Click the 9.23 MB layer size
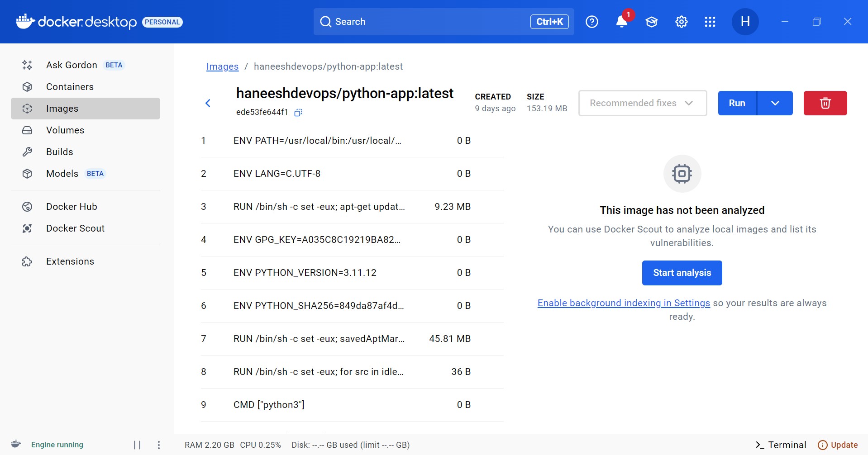868x455 pixels. point(453,207)
